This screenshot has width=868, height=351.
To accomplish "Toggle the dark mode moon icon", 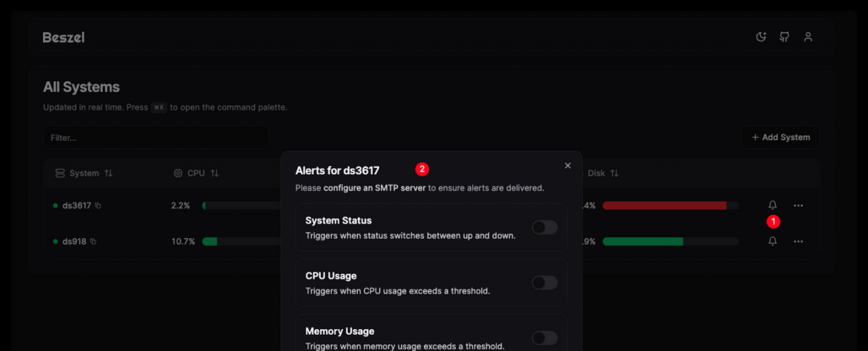I will pos(761,37).
